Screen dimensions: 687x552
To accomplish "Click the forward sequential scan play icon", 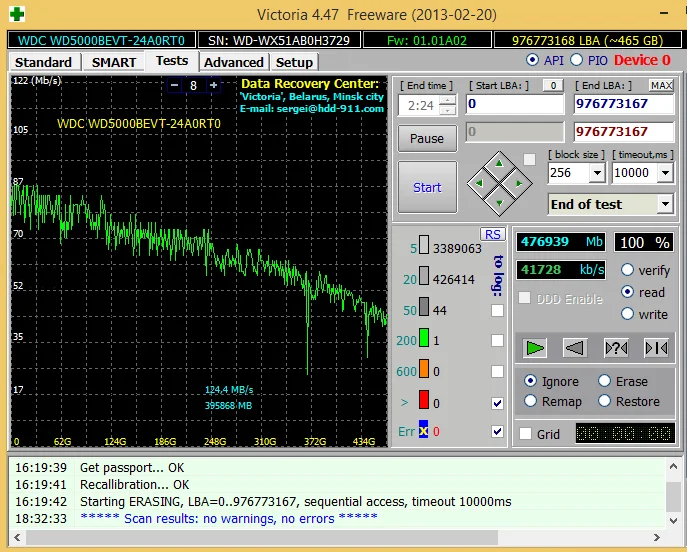I will (536, 348).
